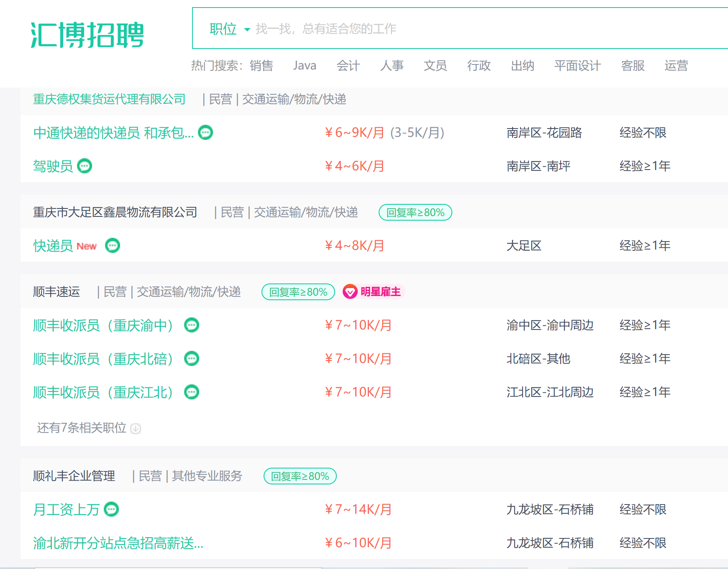Click 经验≥1年 on 驾驶员 row

pyautogui.click(x=645, y=166)
